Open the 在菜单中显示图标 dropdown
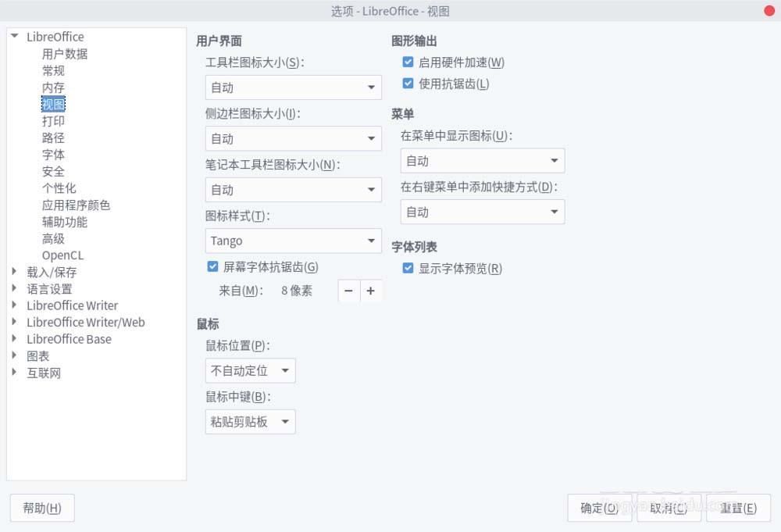The image size is (781, 532). coord(481,160)
